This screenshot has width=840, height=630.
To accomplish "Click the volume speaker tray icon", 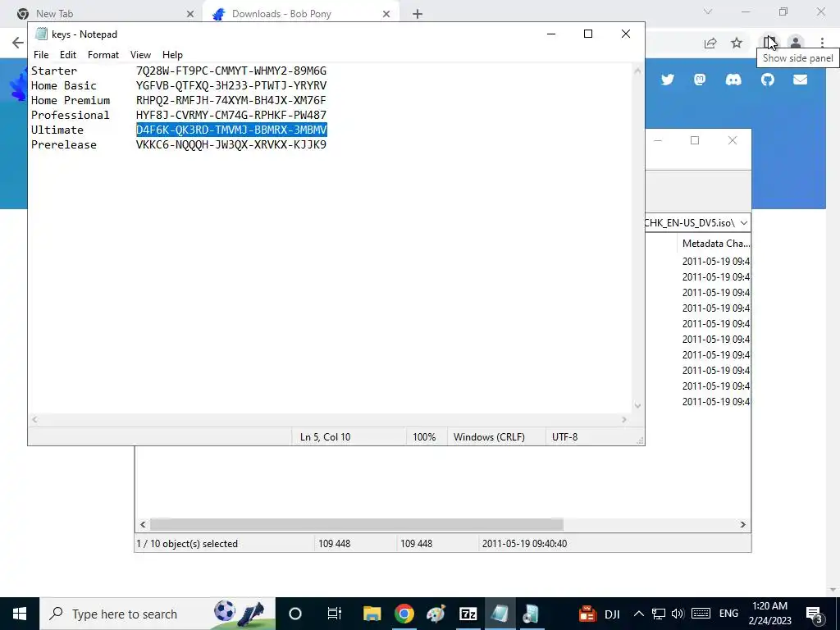I will pos(677,614).
